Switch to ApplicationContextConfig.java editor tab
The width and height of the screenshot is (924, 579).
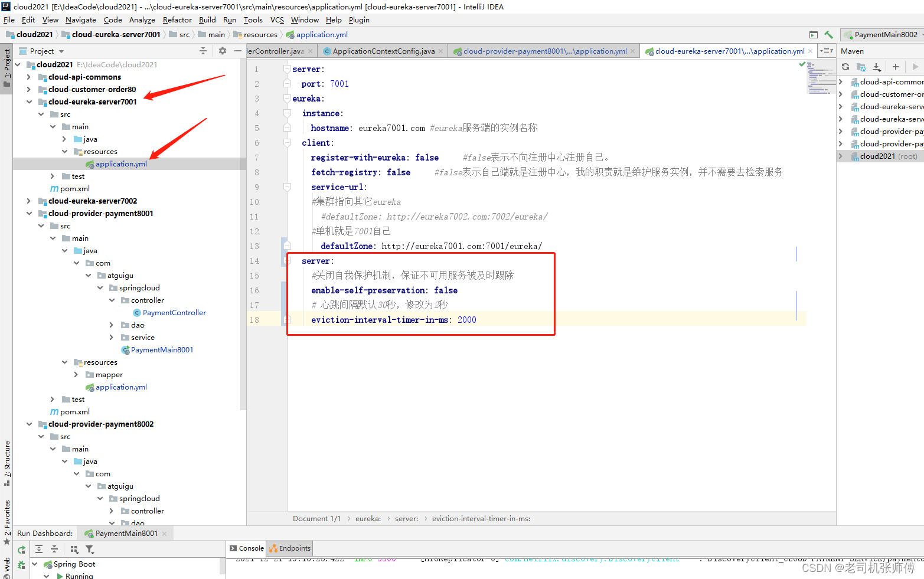[x=384, y=51]
